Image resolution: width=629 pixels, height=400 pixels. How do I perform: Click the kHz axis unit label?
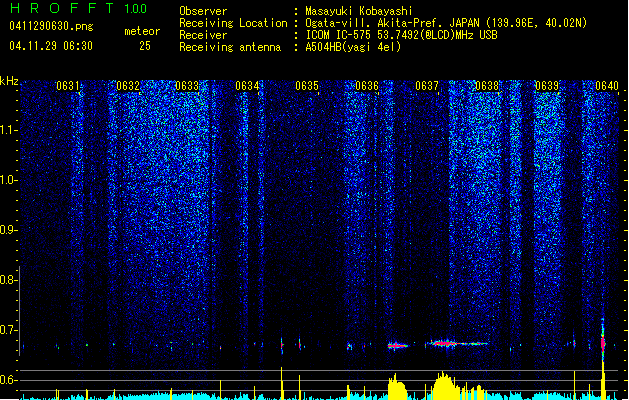click(9, 81)
